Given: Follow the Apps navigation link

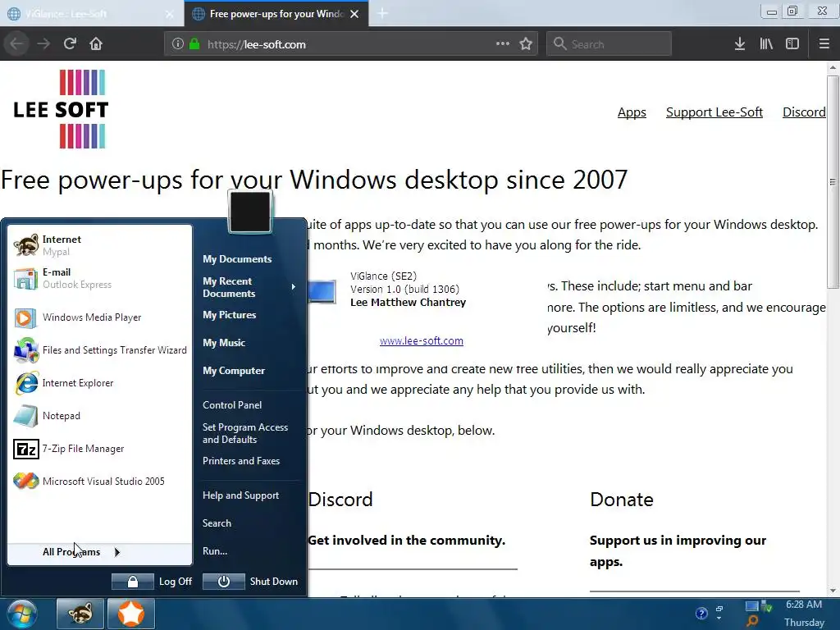Looking at the screenshot, I should click(632, 112).
